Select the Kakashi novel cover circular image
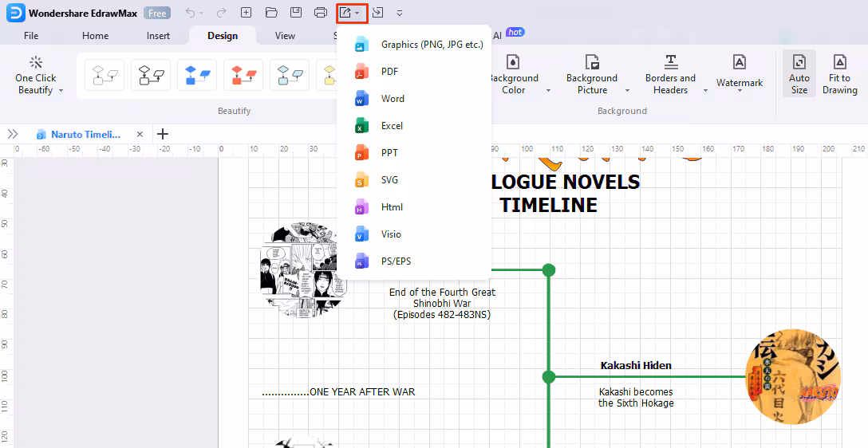868x448 pixels. point(793,376)
